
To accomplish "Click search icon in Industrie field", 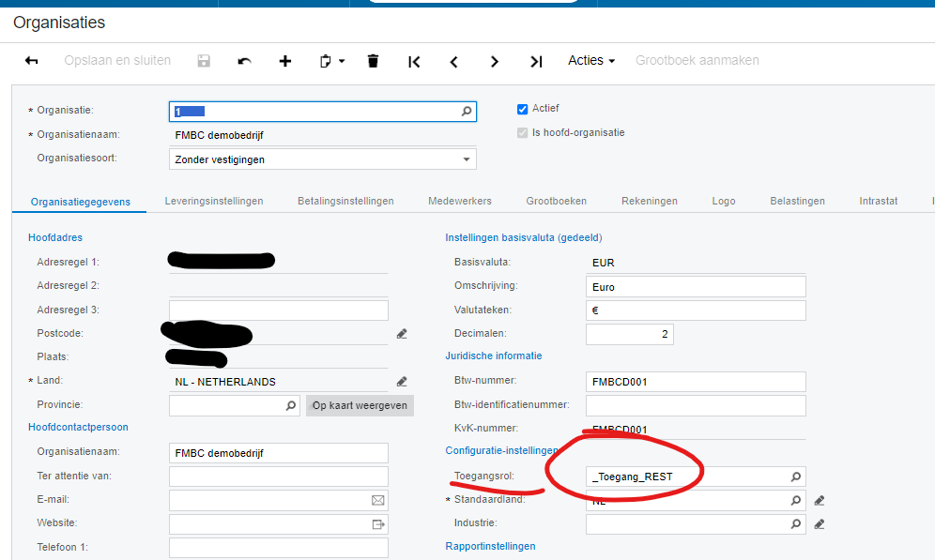I will click(796, 524).
